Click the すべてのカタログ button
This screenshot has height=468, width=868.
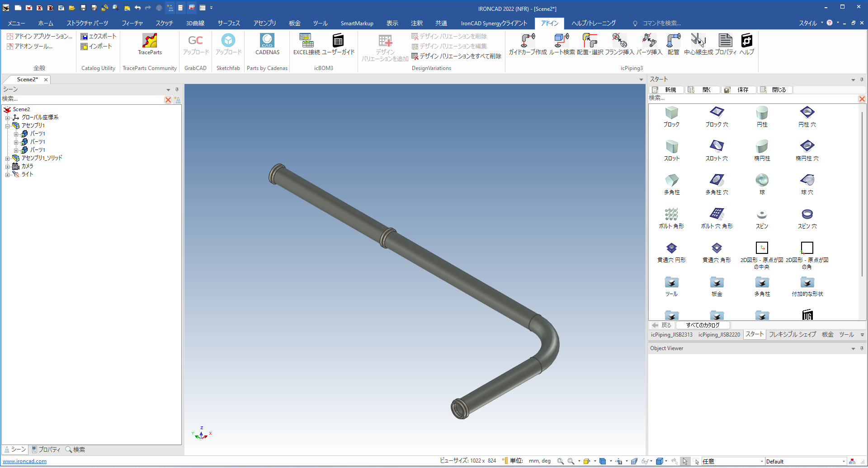click(x=703, y=325)
